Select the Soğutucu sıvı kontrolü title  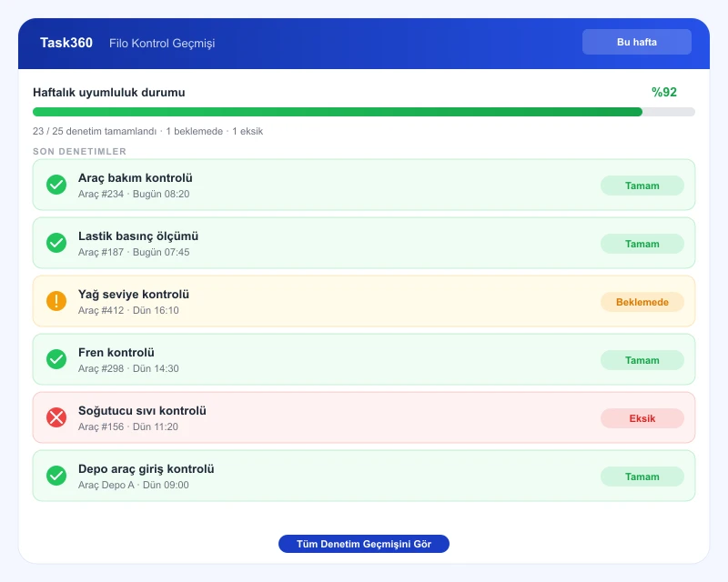[x=142, y=411]
